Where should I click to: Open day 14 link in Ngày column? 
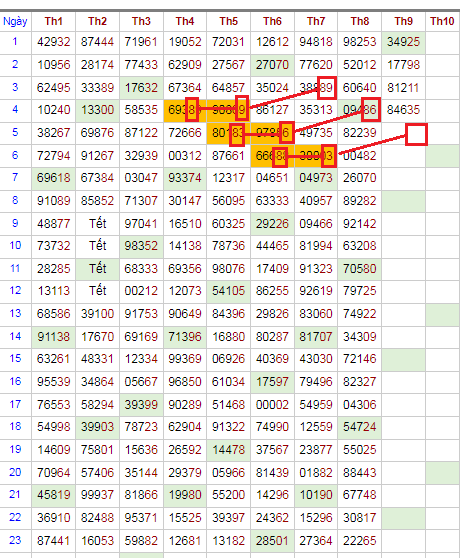(x=15, y=336)
